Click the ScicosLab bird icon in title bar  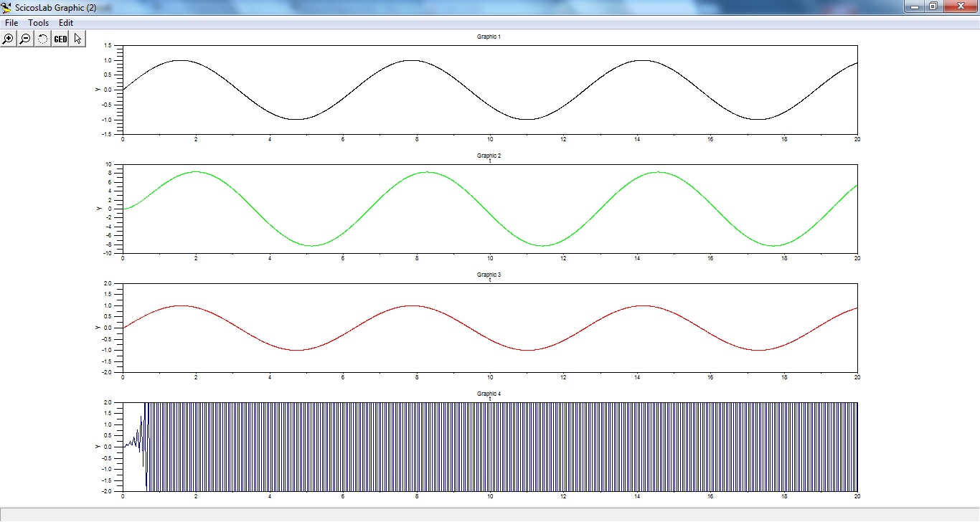(x=6, y=7)
